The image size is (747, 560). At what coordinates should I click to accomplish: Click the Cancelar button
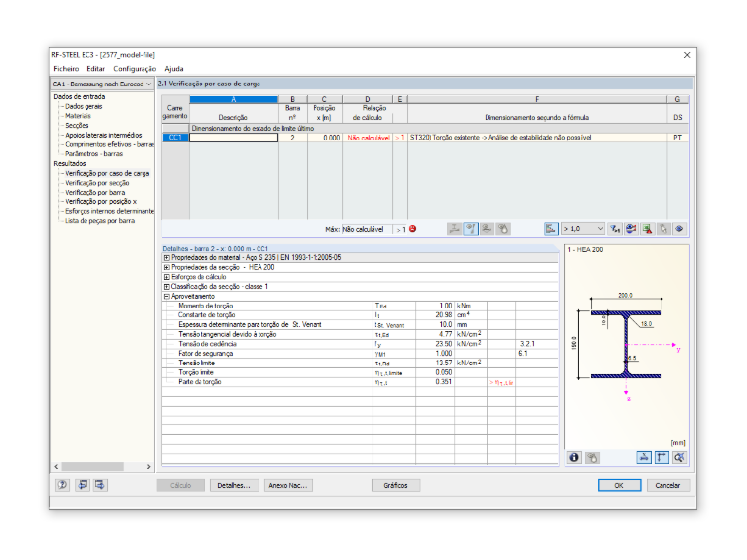tap(667, 485)
